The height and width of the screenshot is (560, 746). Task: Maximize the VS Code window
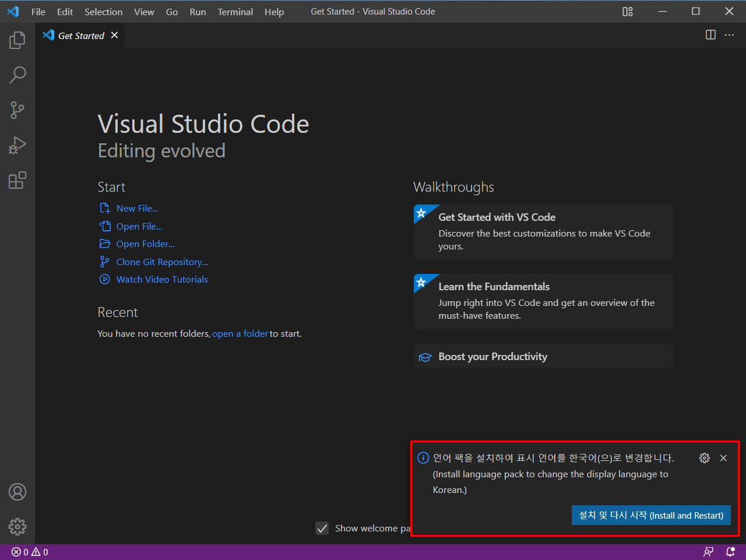click(695, 12)
